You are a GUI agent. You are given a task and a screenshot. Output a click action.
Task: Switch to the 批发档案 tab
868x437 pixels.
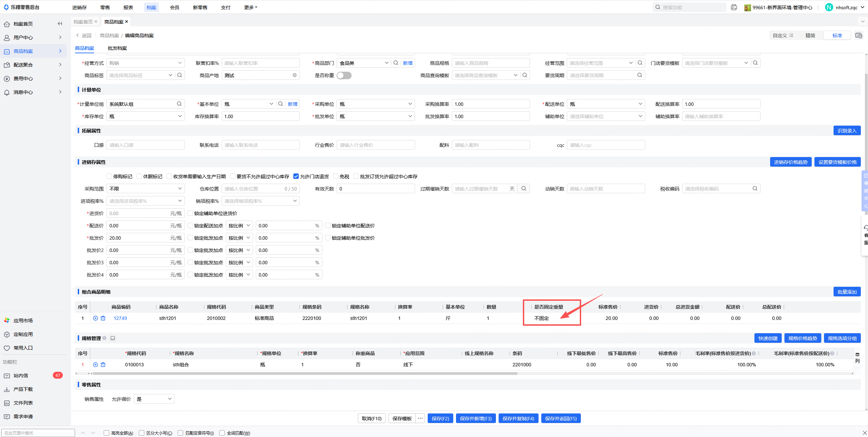click(117, 48)
